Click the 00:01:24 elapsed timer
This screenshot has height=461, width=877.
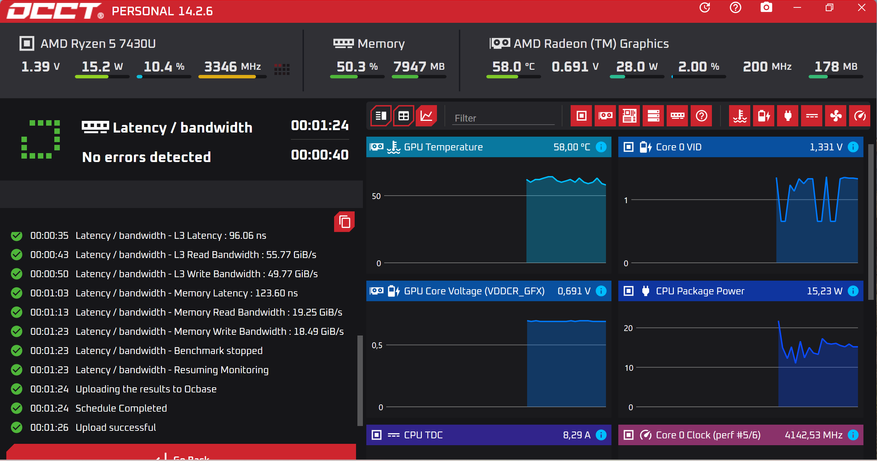pos(319,125)
